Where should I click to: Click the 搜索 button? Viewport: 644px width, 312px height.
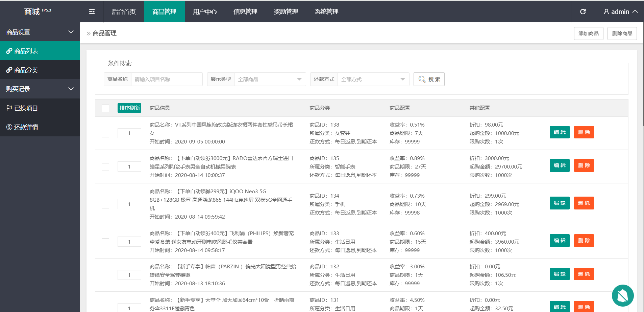[x=429, y=79]
